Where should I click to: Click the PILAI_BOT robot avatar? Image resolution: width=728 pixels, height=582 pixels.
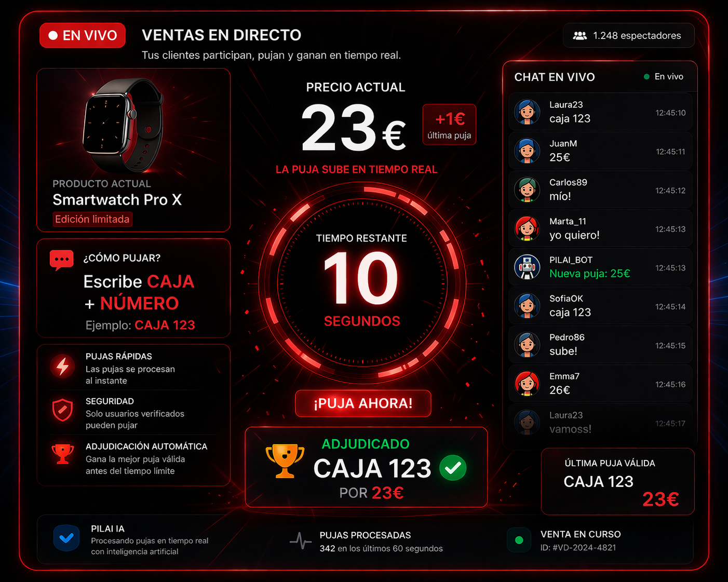527,267
